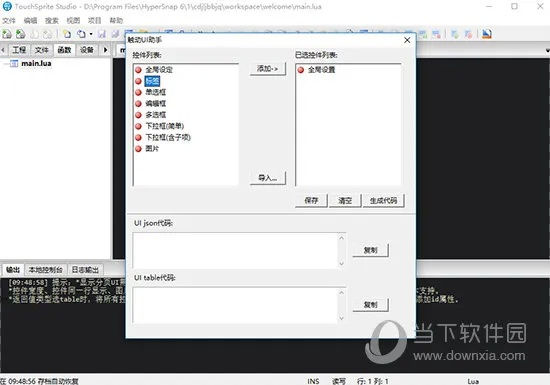Click inside the UI table代码 text box

click(235, 305)
